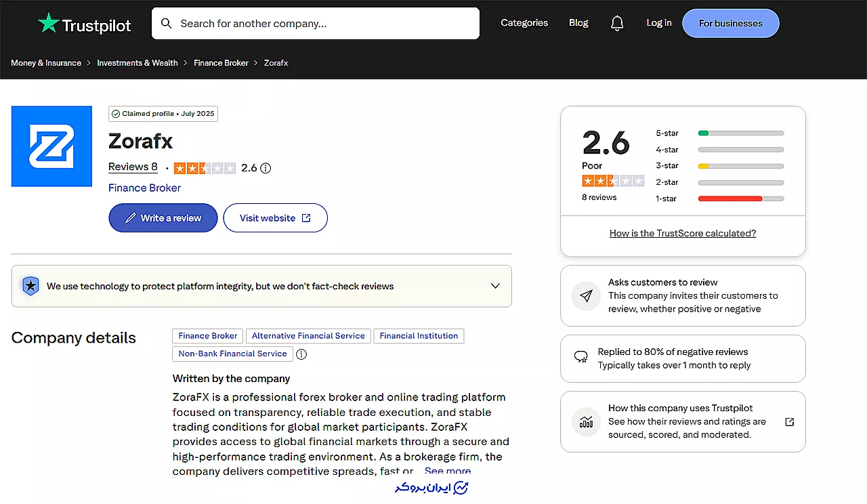Filter reviews by the 3-star bar
This screenshot has width=867, height=504.
tap(741, 166)
